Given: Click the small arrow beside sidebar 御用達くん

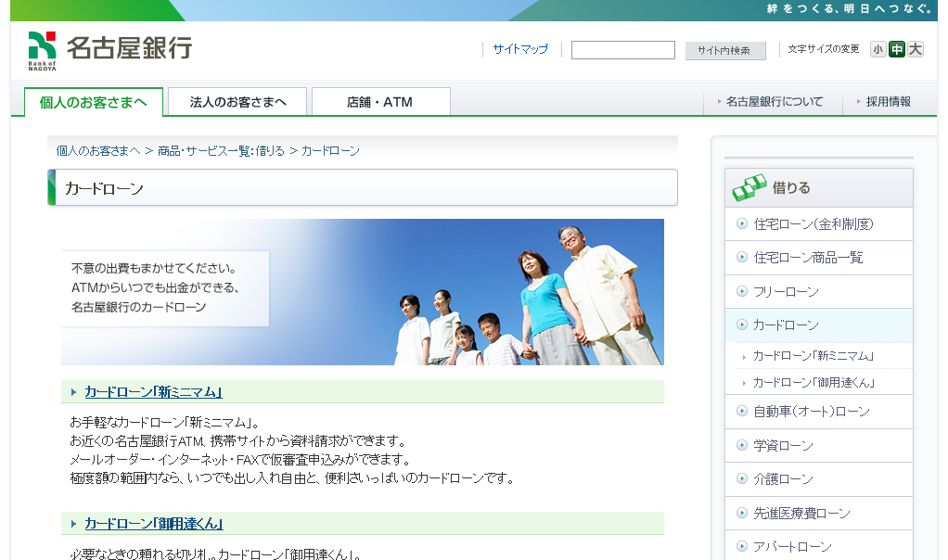Looking at the screenshot, I should (x=744, y=384).
